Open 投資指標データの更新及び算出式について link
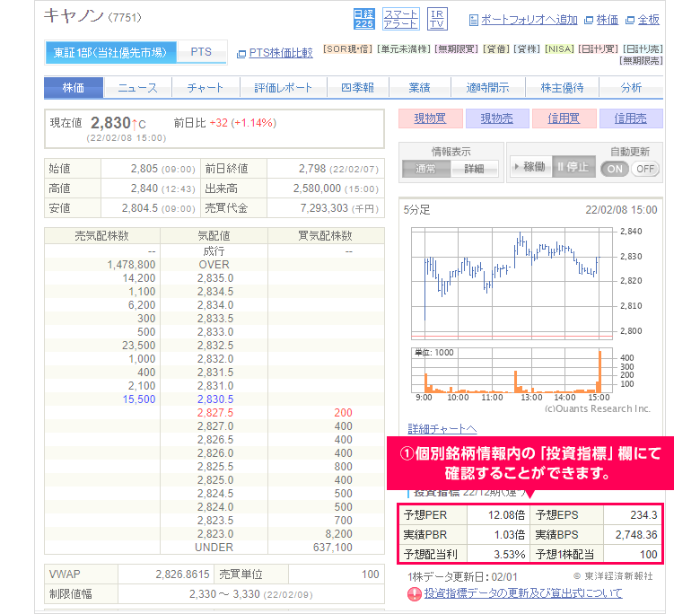 (x=523, y=593)
